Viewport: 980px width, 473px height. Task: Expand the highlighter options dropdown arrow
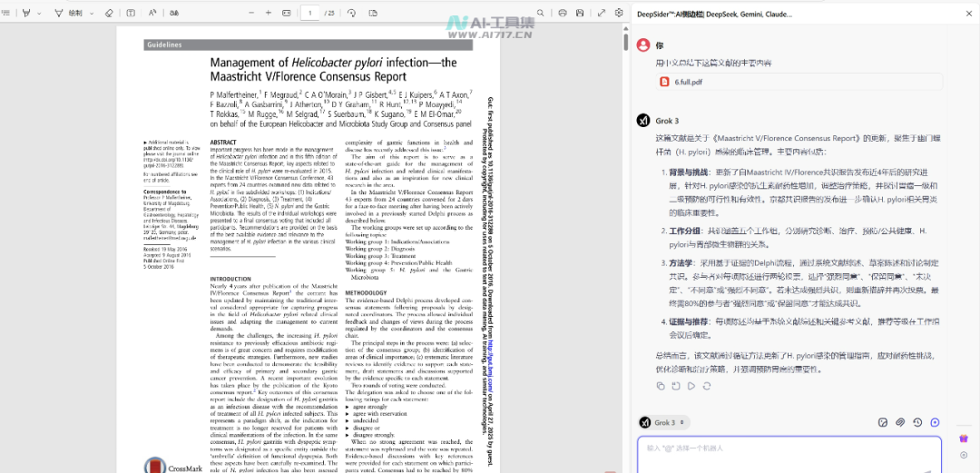click(x=39, y=14)
